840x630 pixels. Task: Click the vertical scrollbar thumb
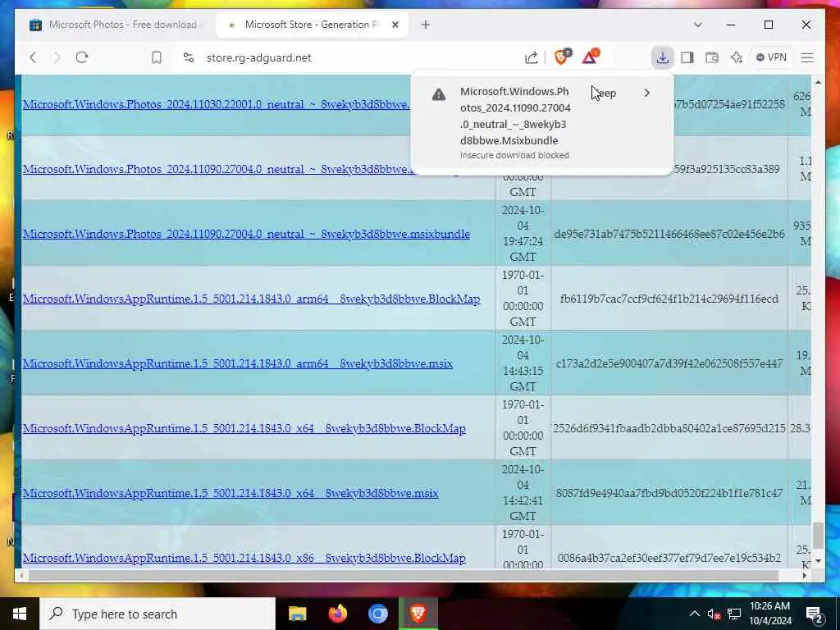(818, 535)
